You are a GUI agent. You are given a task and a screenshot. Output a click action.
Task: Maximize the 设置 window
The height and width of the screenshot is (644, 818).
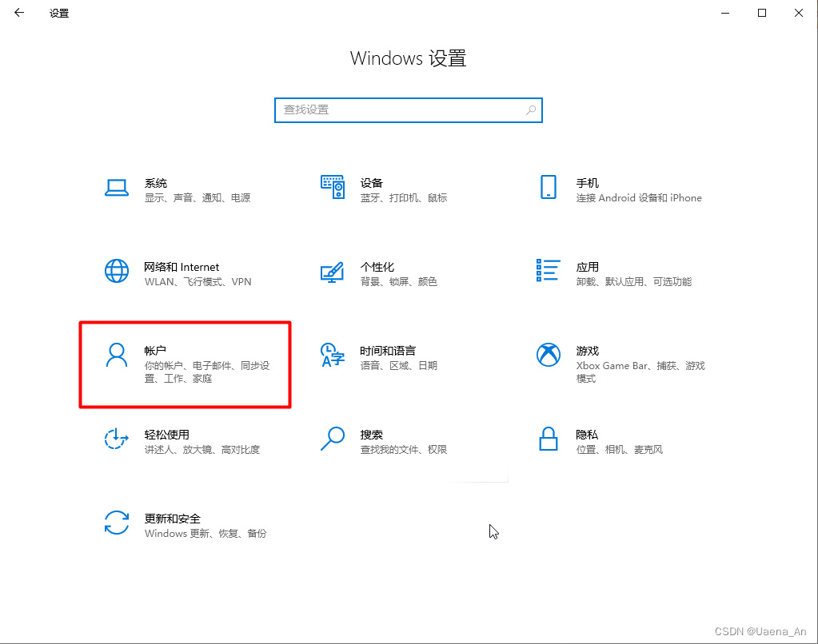pos(762,13)
